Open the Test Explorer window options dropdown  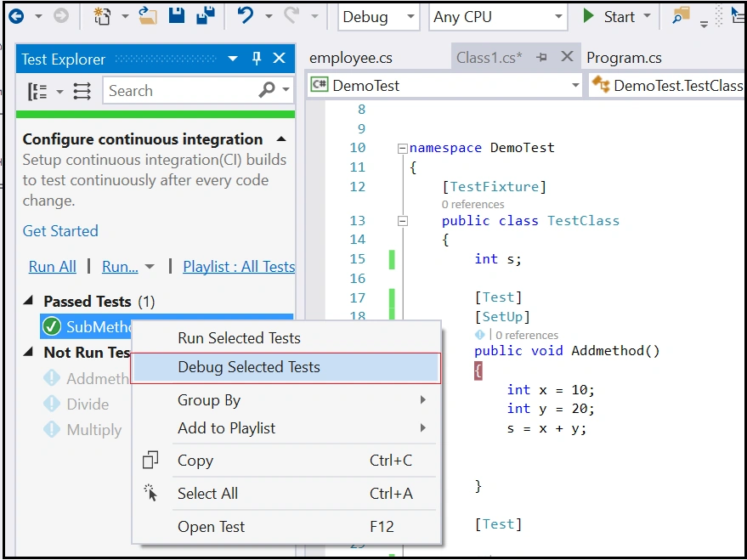(x=233, y=59)
